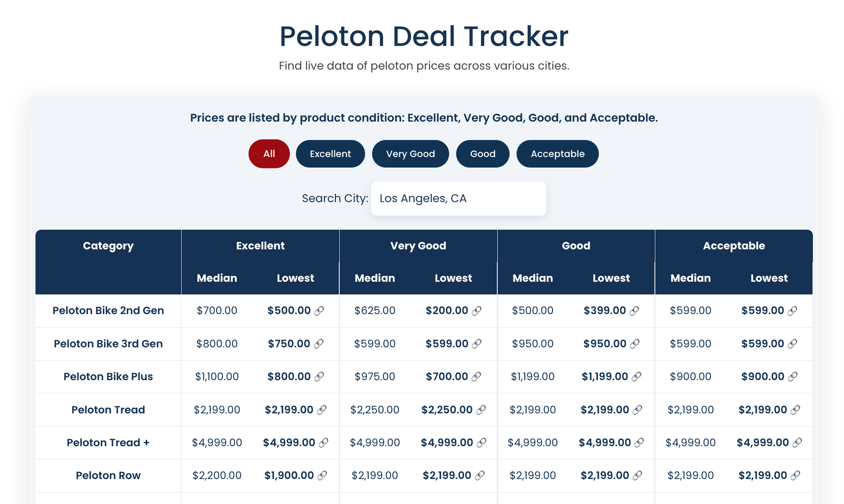
Task: Click link icon beside Bike Plus Excellent $800.00
Action: [x=320, y=377]
